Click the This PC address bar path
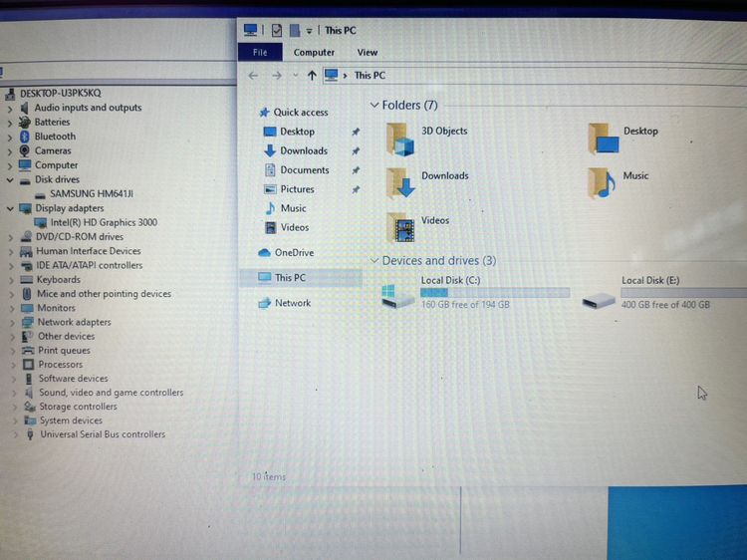 (370, 76)
